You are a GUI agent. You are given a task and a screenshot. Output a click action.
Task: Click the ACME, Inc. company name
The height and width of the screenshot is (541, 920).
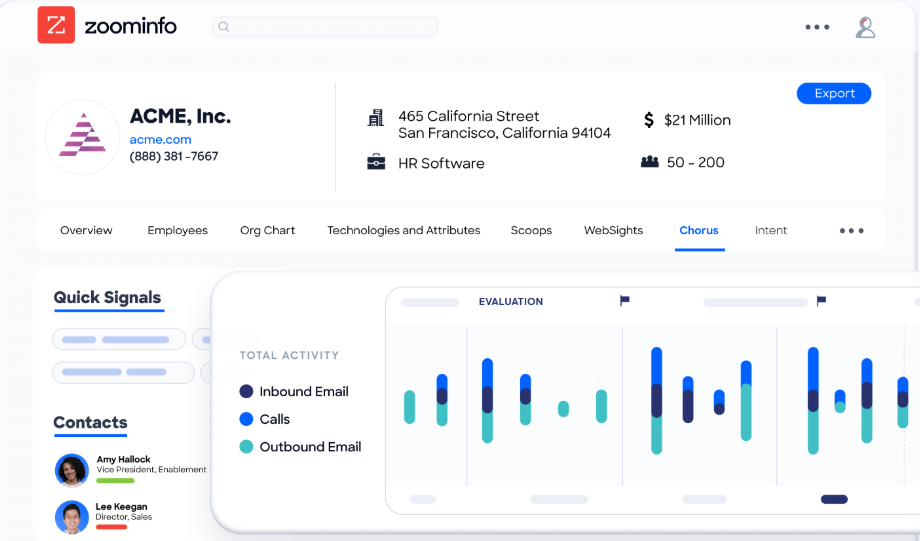(180, 116)
